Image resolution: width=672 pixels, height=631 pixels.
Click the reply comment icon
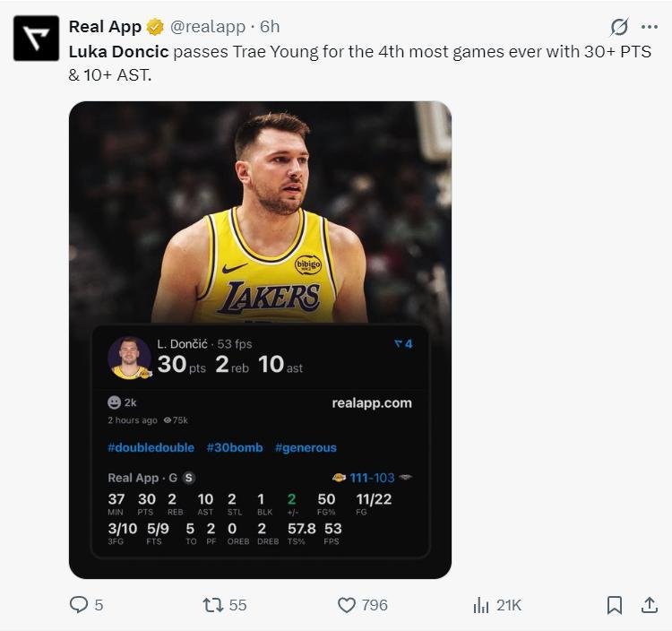(79, 605)
